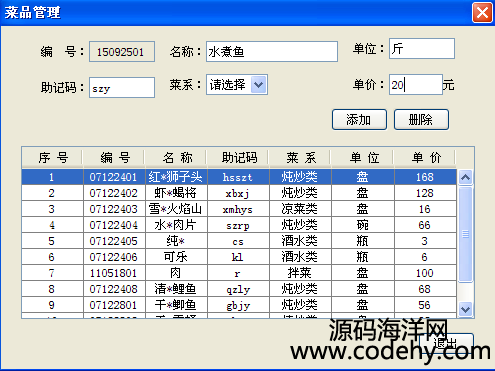This screenshot has width=495, height=371.
Task: Click the 名称 input field with 水煮鱼
Action: coord(272,52)
